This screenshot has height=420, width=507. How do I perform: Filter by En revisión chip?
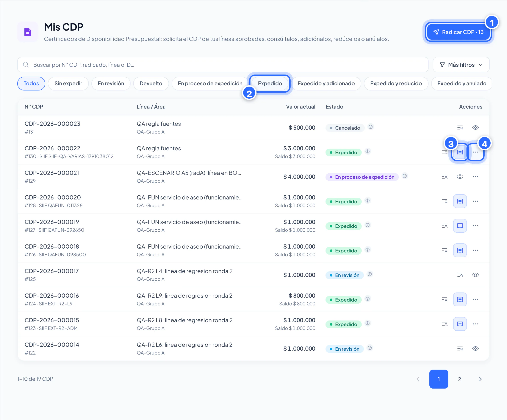(111, 84)
